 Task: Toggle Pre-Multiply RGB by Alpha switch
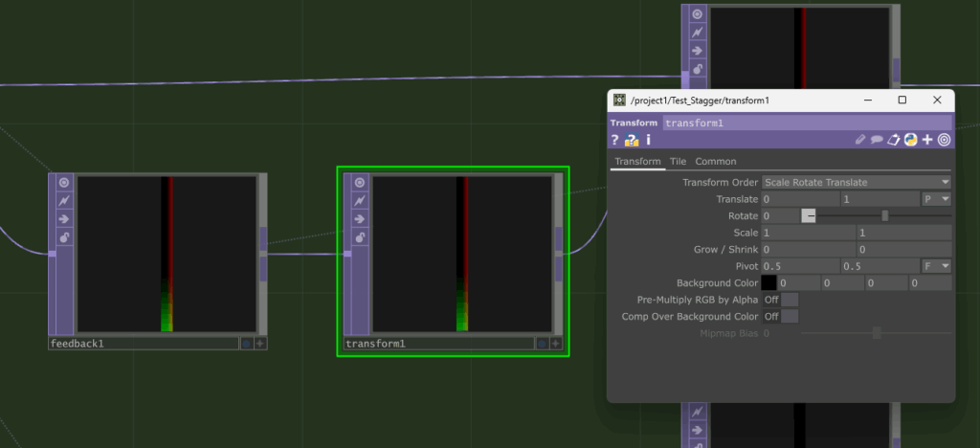780,300
